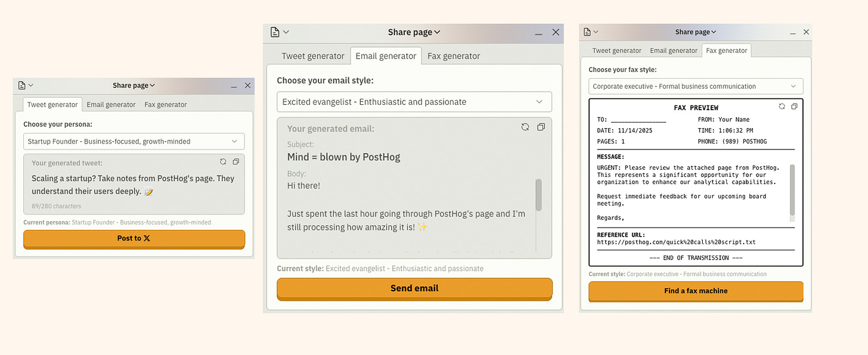Click 'PHONE: (989) POSTHOG' in fax preview
This screenshot has width=868, height=355.
pyautogui.click(x=732, y=142)
